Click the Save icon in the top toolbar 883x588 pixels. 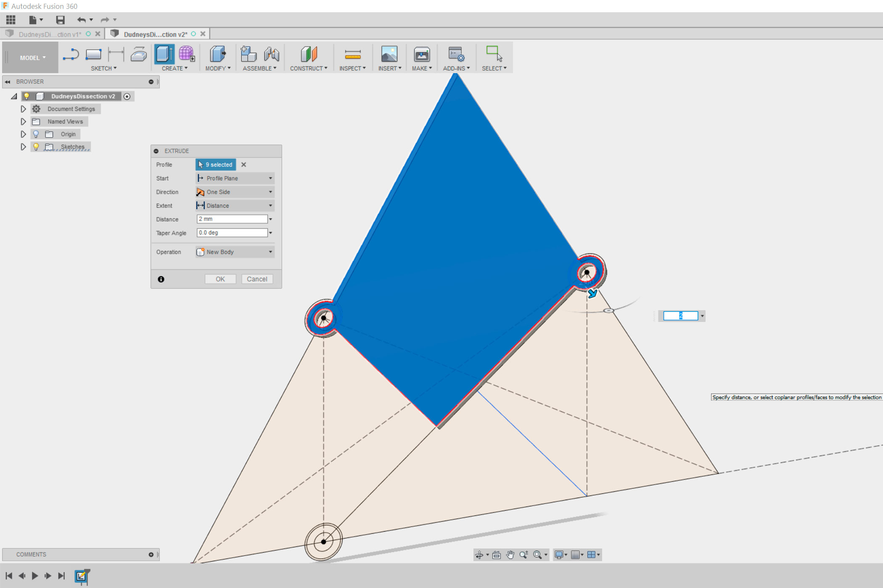(x=60, y=20)
